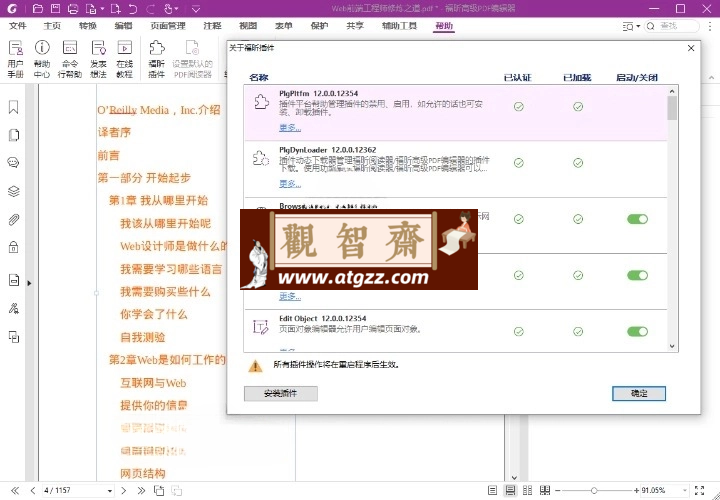Open 更多... link under PlgDynLoader
This screenshot has width=720, height=500.
290,184
